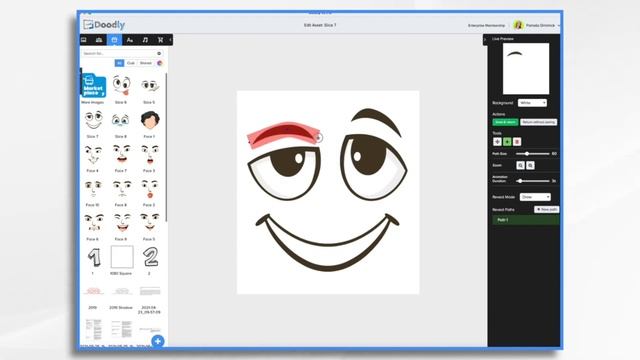
Task: Pick the Face 4 thumbnail
Action: pos(93,155)
